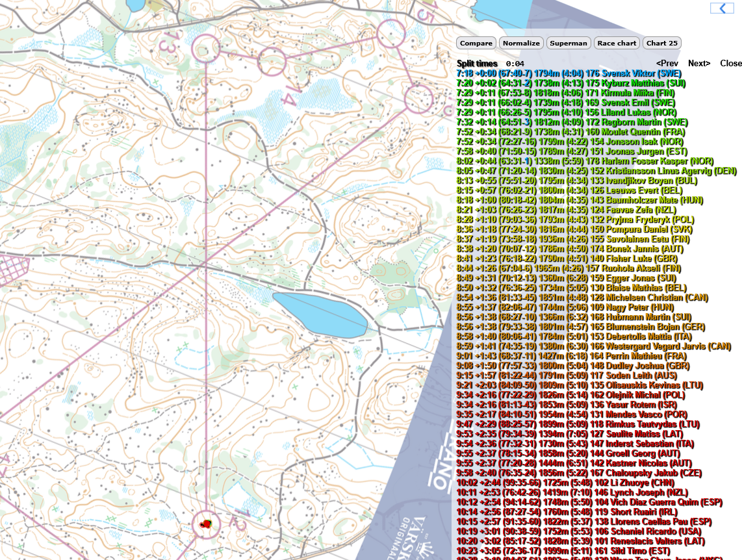Select runner 124 Faavae Zefa (NZL)
Viewport: 742px width, 560px height.
click(x=567, y=210)
